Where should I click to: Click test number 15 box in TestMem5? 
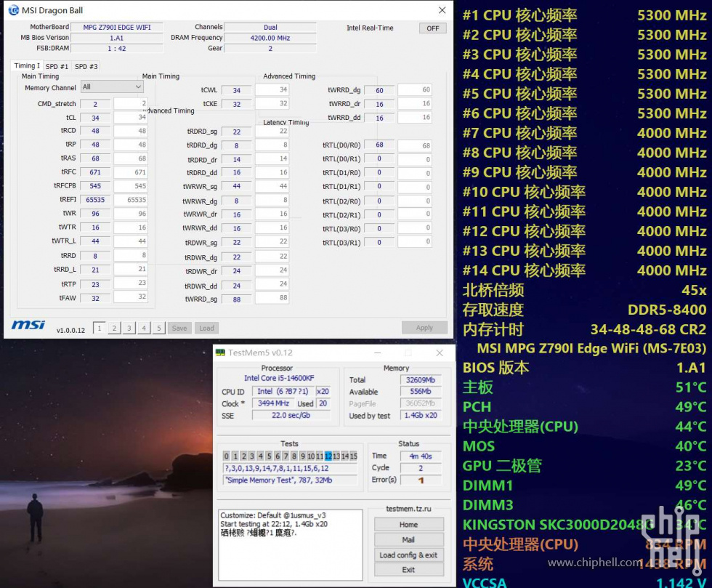[354, 456]
